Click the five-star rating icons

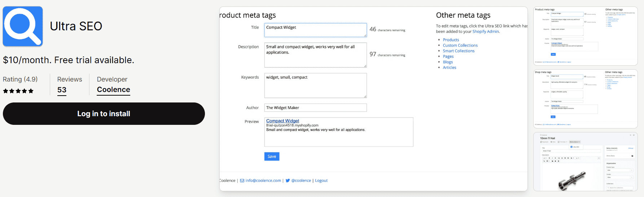(x=18, y=91)
